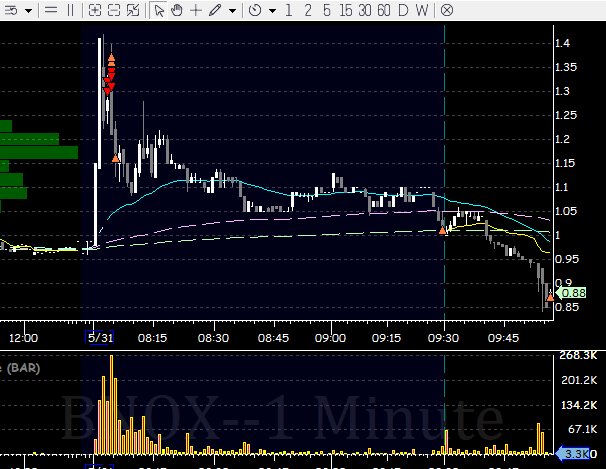
Task: Select the horizontal line drawing tool
Action: click(x=51, y=10)
